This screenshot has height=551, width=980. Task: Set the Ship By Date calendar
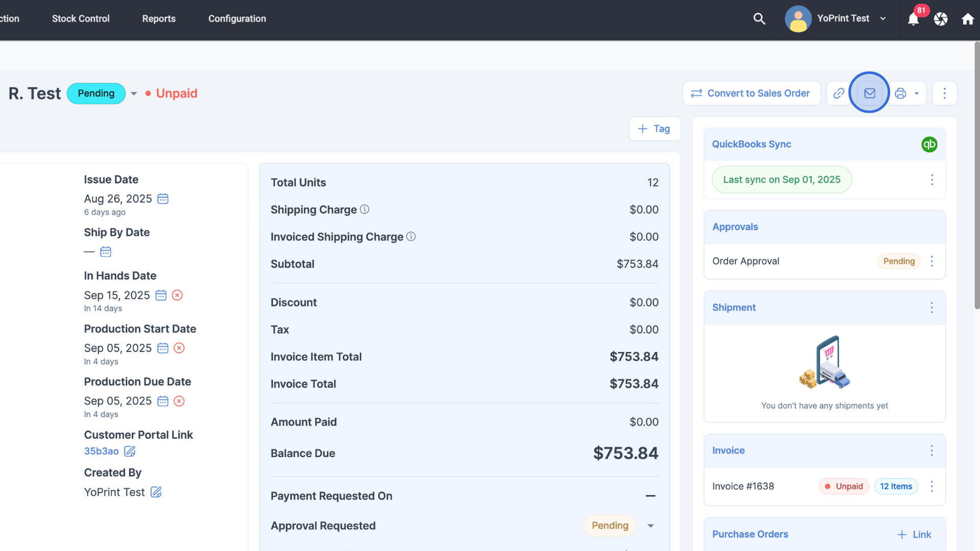pyautogui.click(x=106, y=252)
